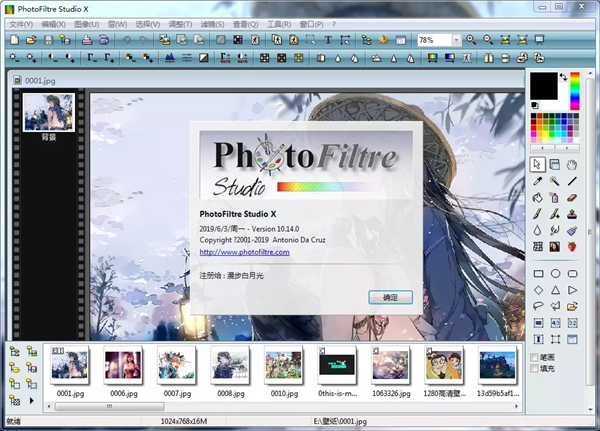Viewport: 600px width, 431px height.
Task: Click the rainbow color gradient picker
Action: pos(575,91)
